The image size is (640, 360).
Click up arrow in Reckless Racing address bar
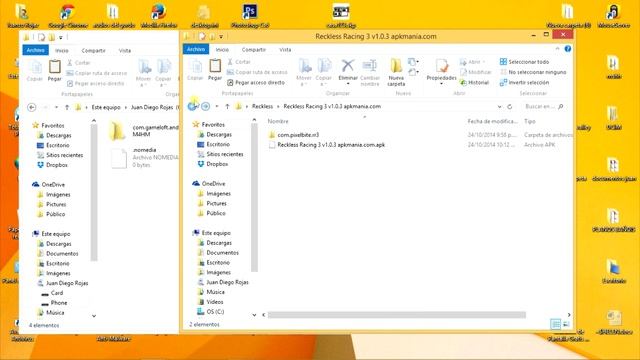click(x=227, y=107)
